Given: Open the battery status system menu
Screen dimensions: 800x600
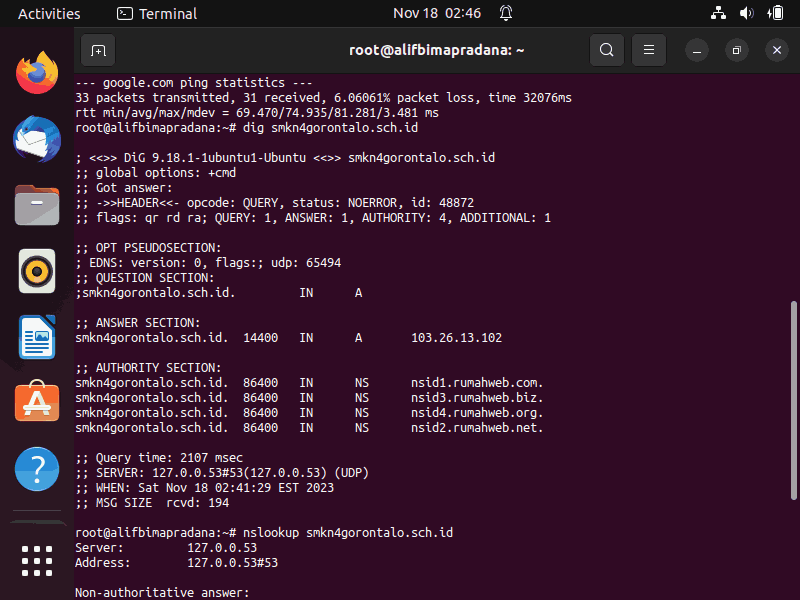Looking at the screenshot, I should [x=775, y=13].
